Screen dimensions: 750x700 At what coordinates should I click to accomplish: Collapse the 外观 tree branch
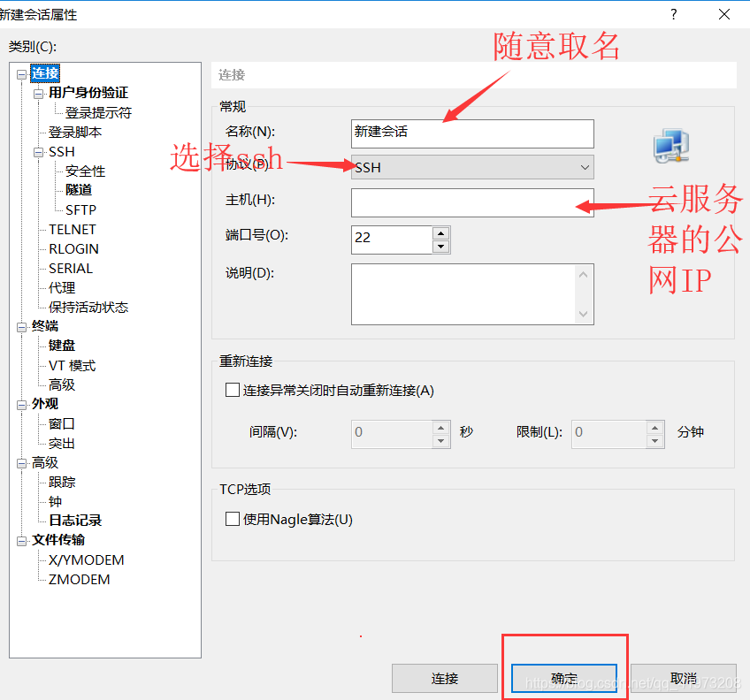click(x=21, y=403)
